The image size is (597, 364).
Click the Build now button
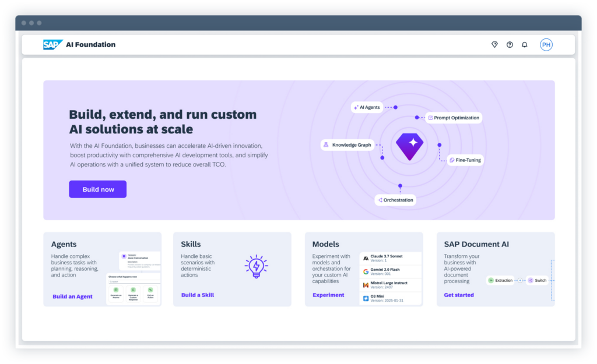click(97, 189)
